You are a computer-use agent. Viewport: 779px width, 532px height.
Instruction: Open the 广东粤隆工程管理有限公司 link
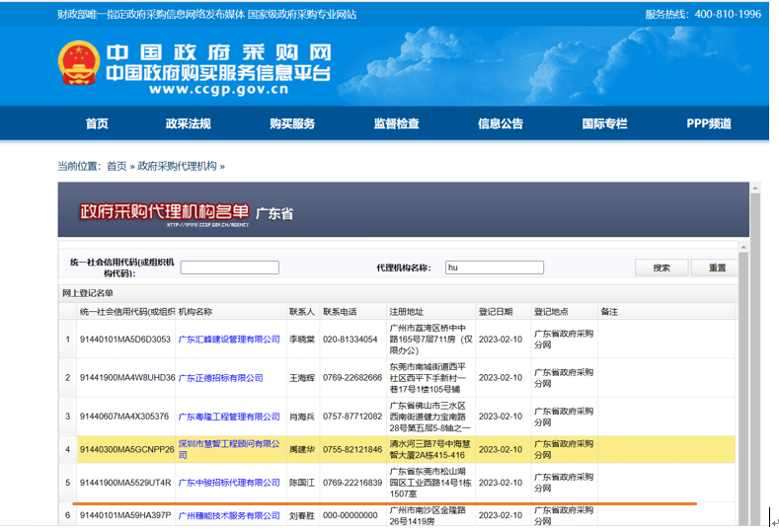click(x=229, y=417)
